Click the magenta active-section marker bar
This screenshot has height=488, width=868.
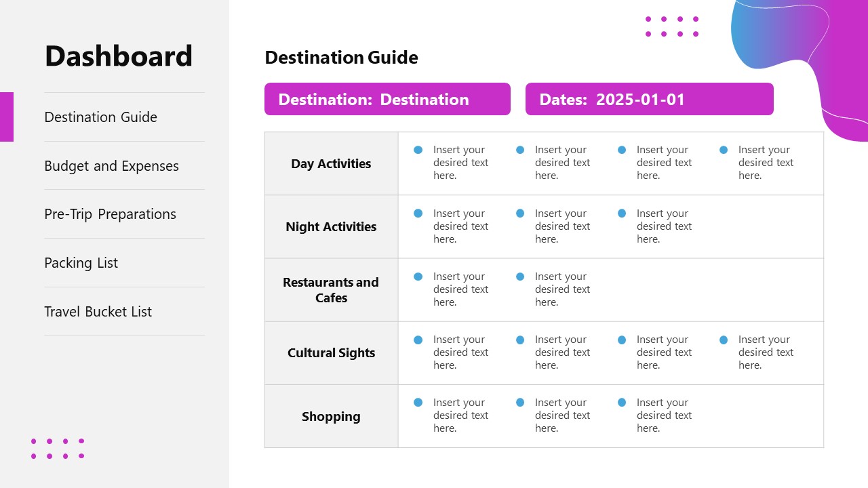coord(7,117)
